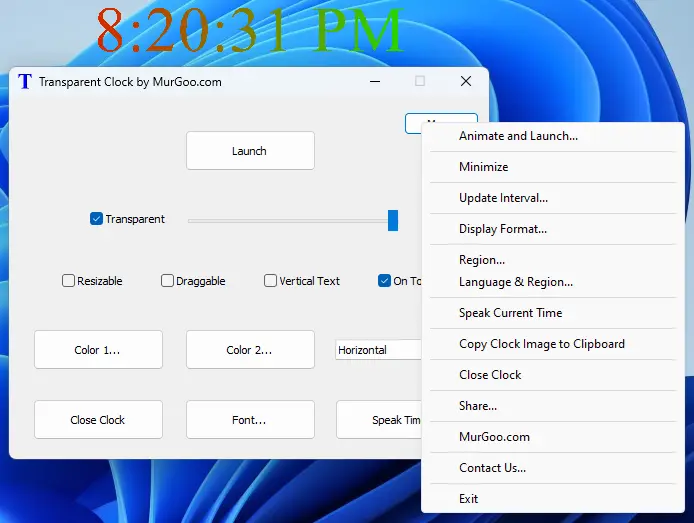This screenshot has height=523, width=694.
Task: Tick the Draggable checkbox
Action: pos(168,281)
